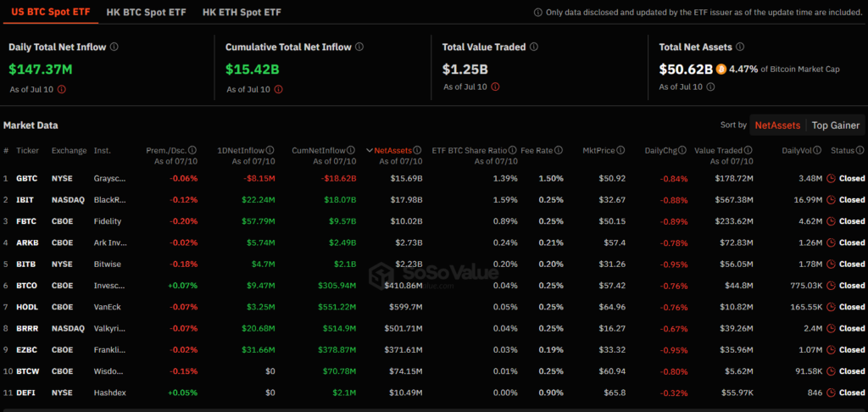The image size is (868, 412).
Task: Open the HK ETH Spot ETF tab
Action: 242,12
